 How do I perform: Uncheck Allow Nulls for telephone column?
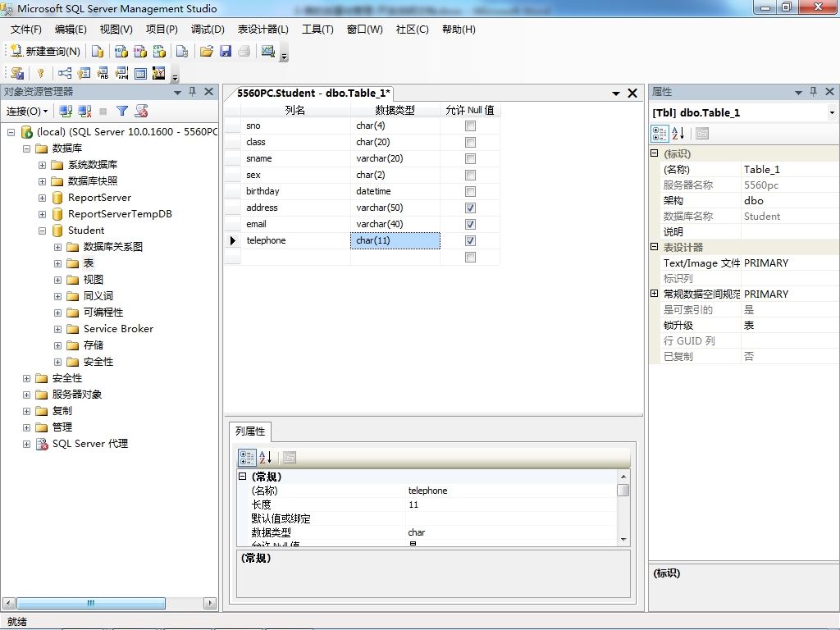(x=470, y=240)
